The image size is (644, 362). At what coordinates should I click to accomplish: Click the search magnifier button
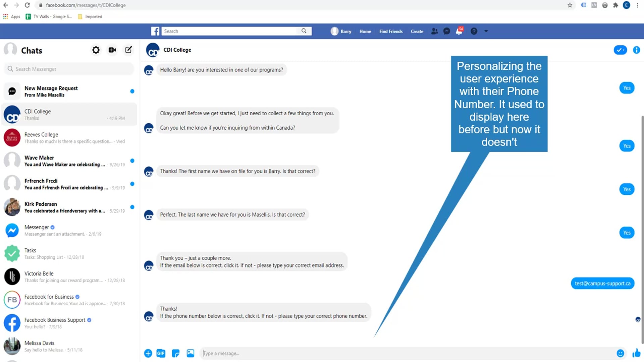click(304, 31)
